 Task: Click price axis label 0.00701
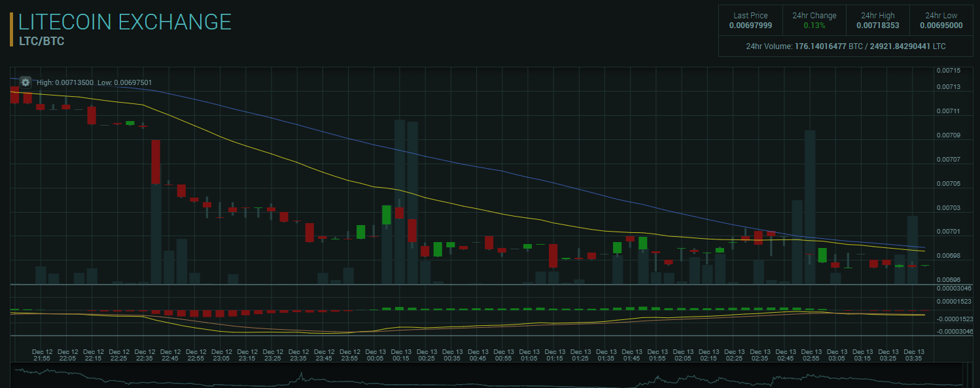[x=948, y=232]
